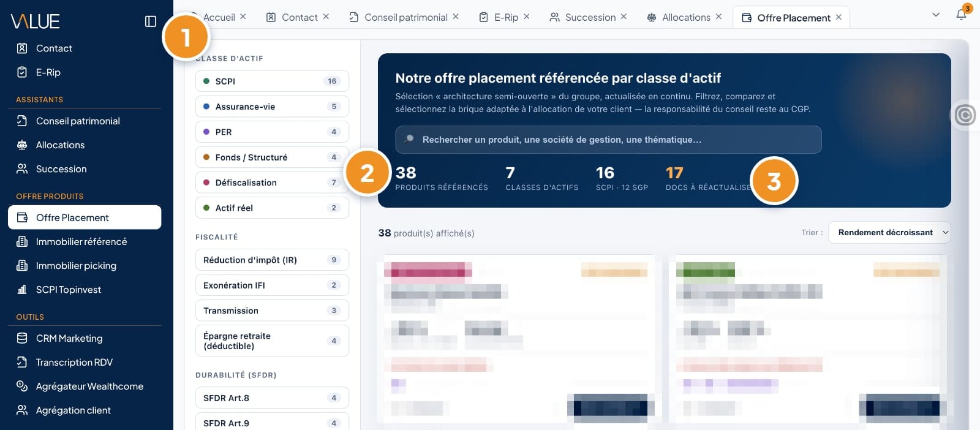
Task: Click the 7 classes d'actifs stat
Action: 541,178
